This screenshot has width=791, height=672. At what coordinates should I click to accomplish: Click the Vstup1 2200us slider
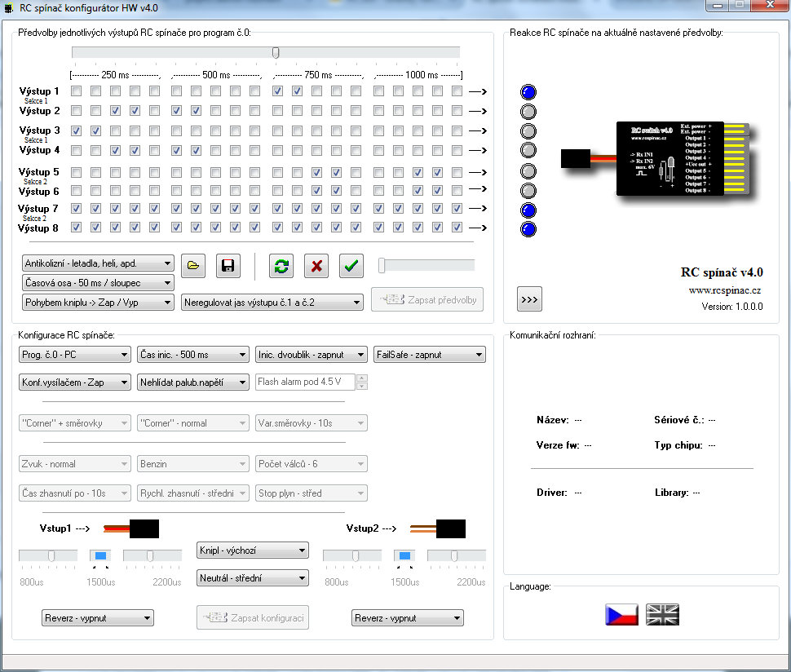(152, 556)
